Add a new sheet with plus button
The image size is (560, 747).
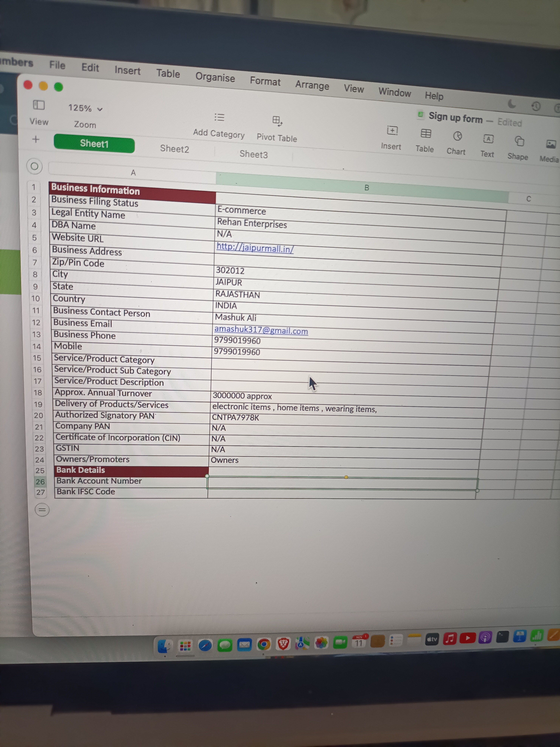click(35, 139)
